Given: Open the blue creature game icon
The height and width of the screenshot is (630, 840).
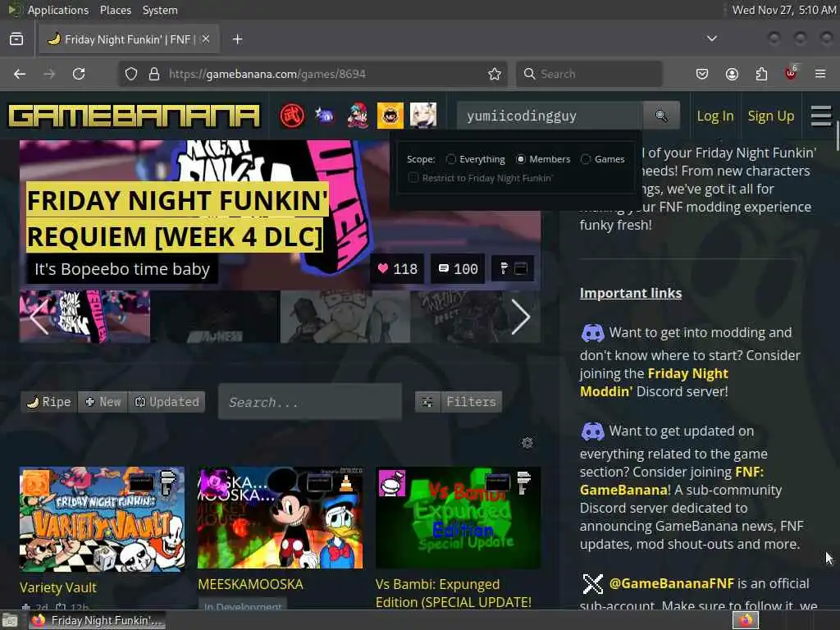Looking at the screenshot, I should click(x=325, y=116).
